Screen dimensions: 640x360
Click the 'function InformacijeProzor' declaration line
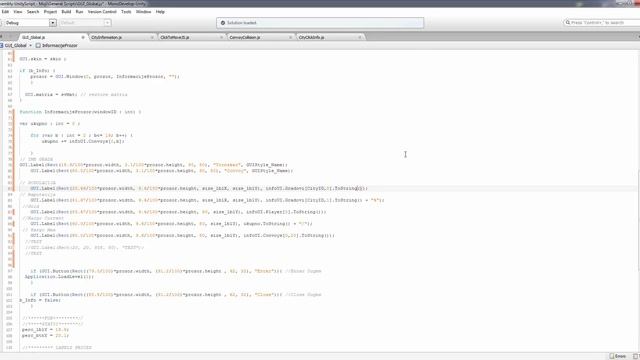click(80, 112)
